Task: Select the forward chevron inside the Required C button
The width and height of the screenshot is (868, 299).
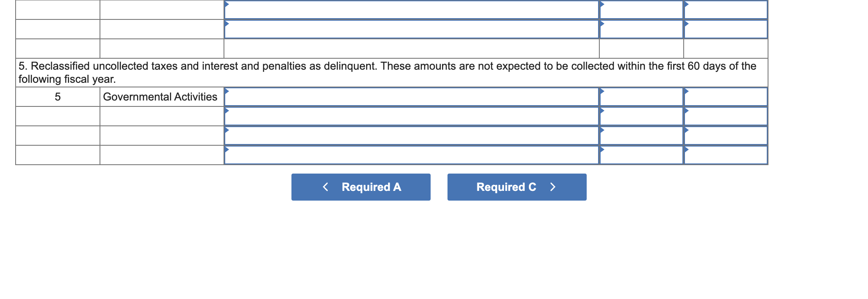Action: click(553, 187)
